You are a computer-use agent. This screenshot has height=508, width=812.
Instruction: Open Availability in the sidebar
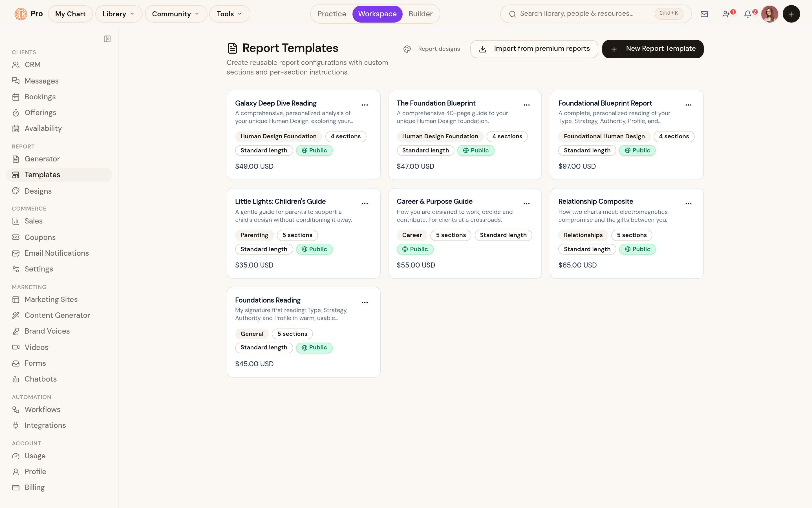point(59,128)
